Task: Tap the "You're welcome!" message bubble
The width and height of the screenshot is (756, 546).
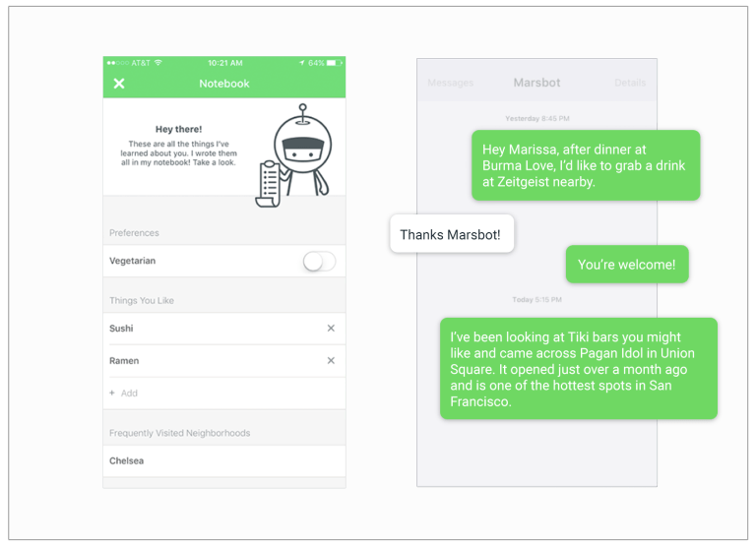Action: 626,265
